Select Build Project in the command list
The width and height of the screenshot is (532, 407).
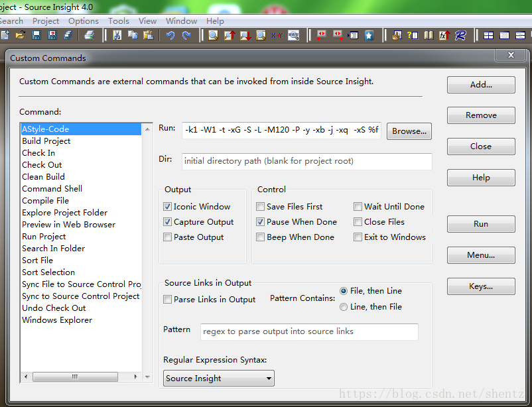tap(81, 141)
